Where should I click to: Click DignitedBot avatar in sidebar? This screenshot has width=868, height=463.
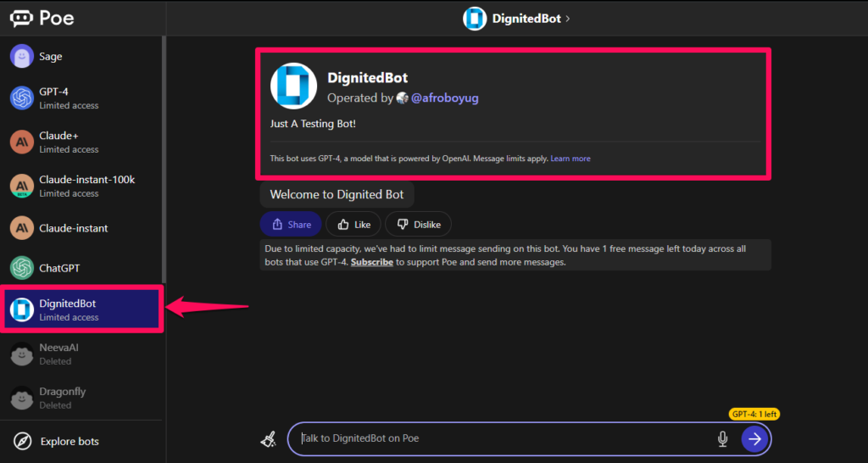[22, 310]
